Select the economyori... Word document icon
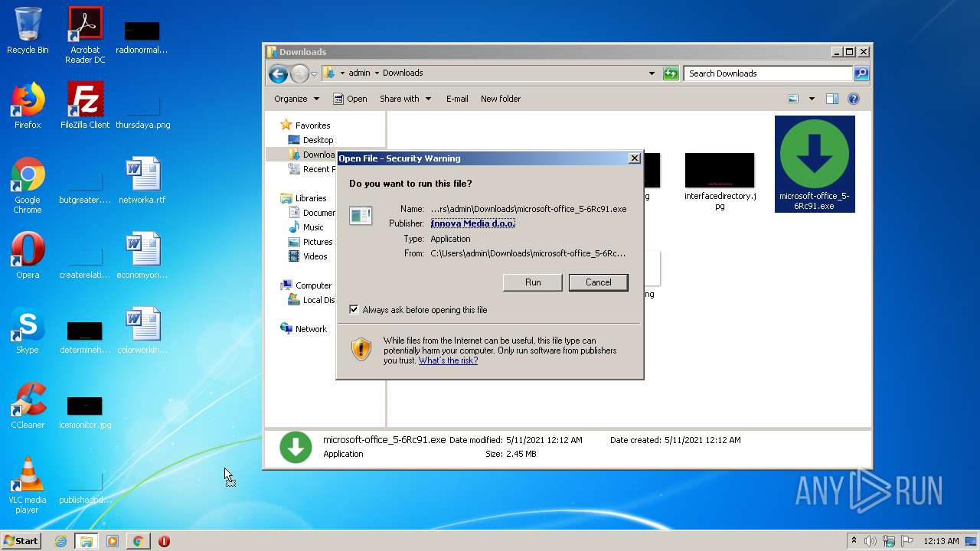This screenshot has height=551, width=980. pos(142,256)
